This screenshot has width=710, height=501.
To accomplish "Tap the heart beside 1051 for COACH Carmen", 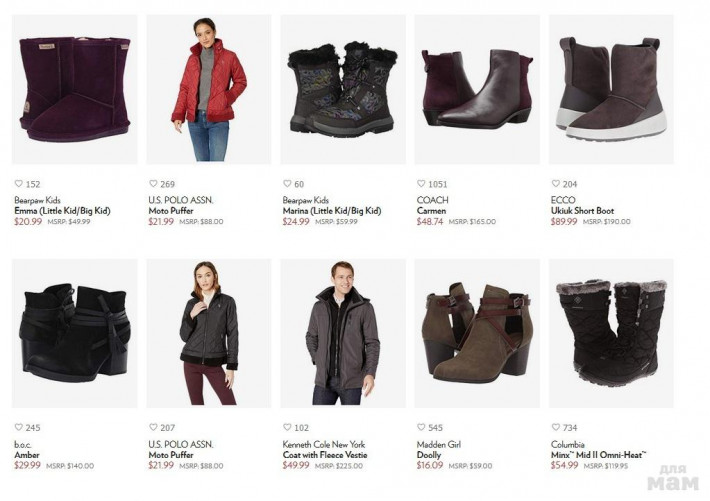I will 421,183.
